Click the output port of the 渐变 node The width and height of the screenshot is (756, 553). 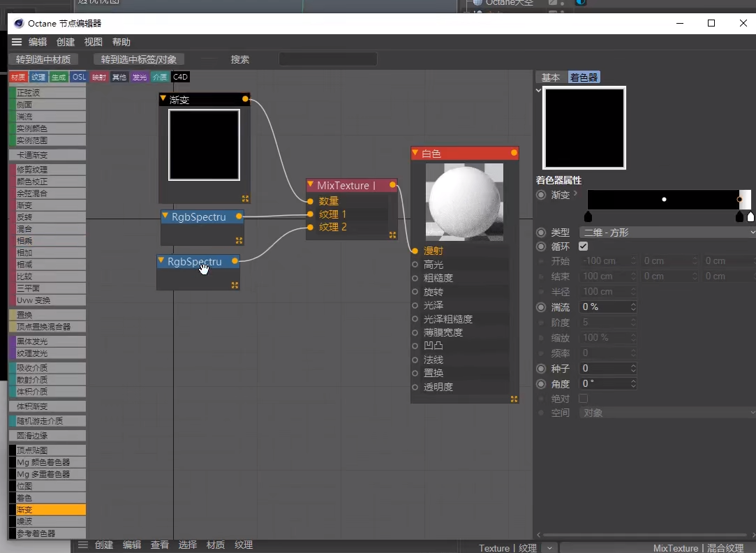245,99
